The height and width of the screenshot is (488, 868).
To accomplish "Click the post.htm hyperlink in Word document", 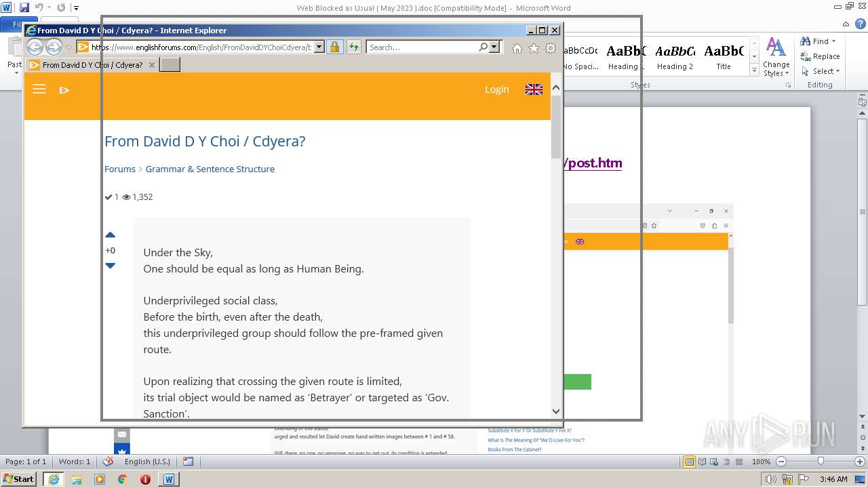I will (x=592, y=163).
